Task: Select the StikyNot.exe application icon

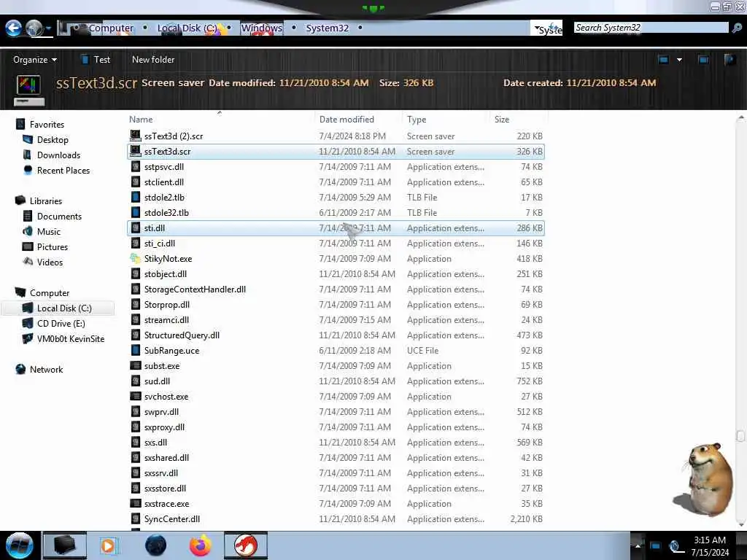Action: tap(135, 258)
